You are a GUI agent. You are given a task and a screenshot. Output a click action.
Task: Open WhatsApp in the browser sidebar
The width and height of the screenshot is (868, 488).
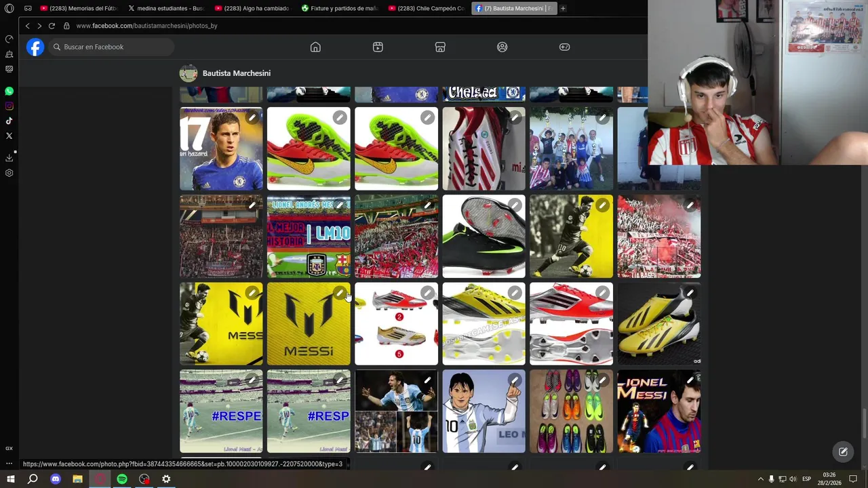[x=9, y=91]
